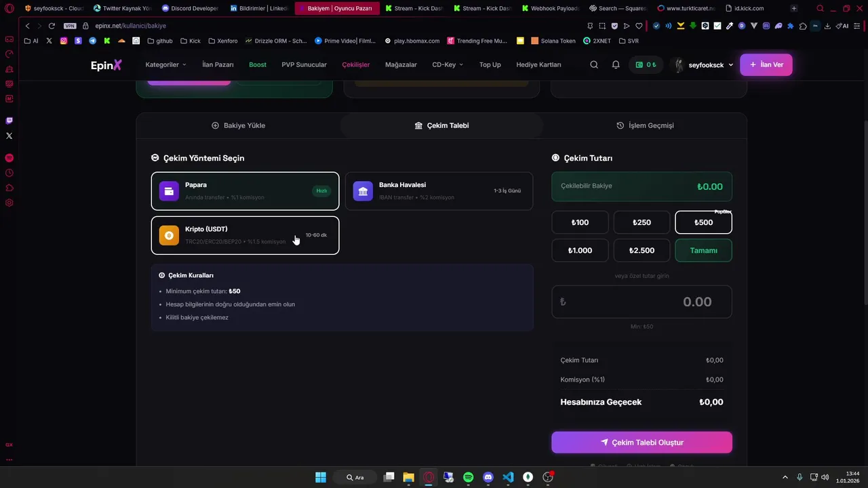
Task: Open the browser downloads icon
Action: coord(827,26)
